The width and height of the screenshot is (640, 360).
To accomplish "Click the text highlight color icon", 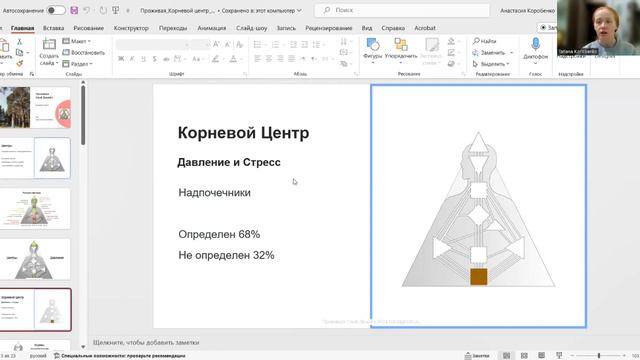I will tap(215, 59).
